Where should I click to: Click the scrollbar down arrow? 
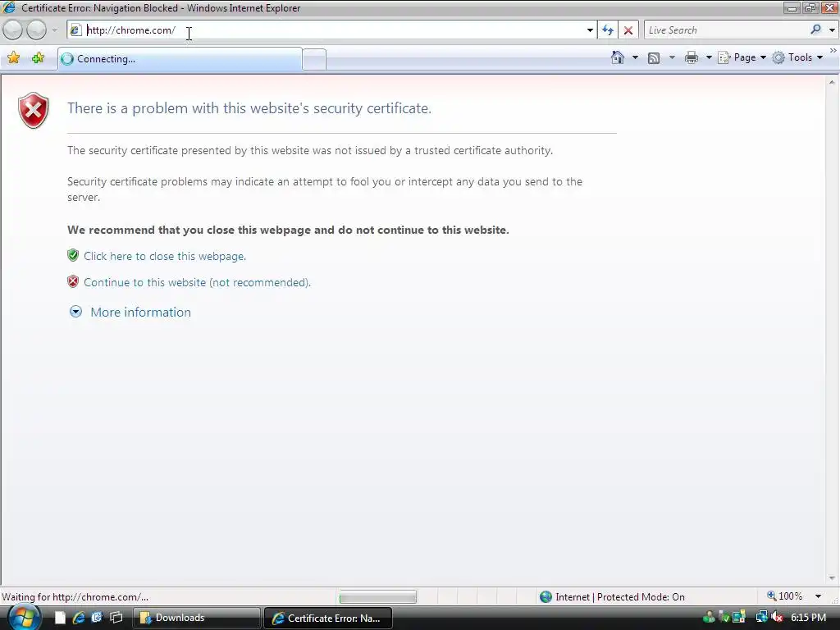tap(832, 578)
